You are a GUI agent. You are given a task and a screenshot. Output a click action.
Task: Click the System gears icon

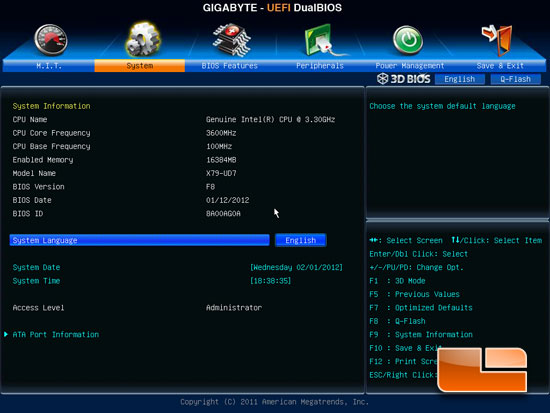[x=143, y=39]
